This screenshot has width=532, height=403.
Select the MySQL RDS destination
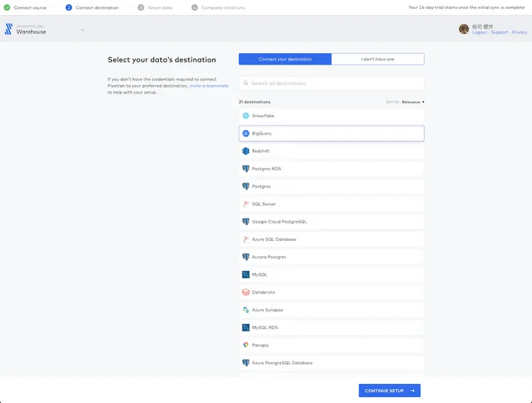(331, 328)
